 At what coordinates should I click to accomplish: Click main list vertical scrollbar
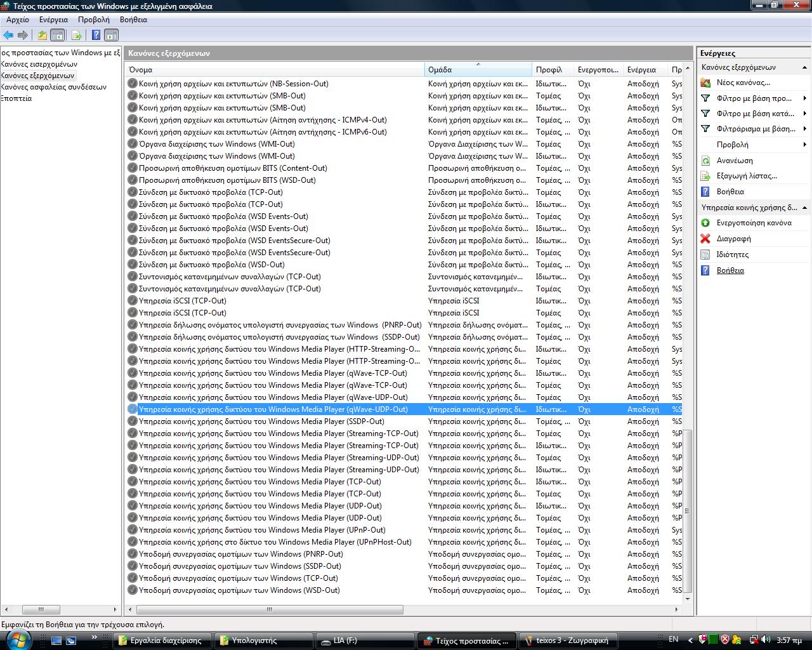(687, 510)
